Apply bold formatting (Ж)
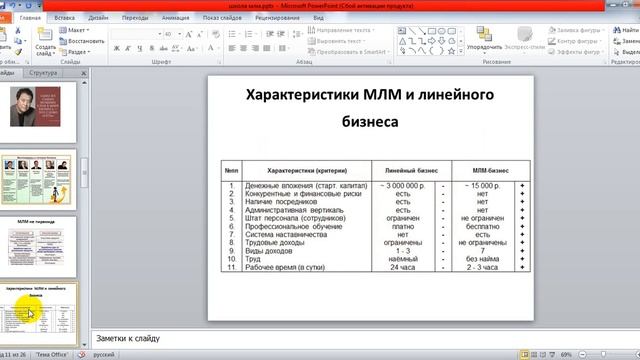The image size is (640, 360). click(116, 49)
